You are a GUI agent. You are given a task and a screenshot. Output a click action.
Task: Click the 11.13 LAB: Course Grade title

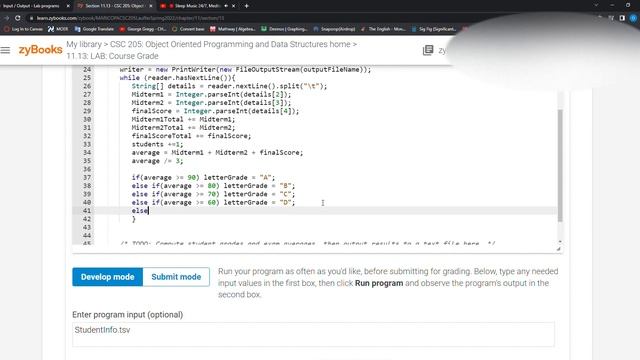click(x=112, y=56)
